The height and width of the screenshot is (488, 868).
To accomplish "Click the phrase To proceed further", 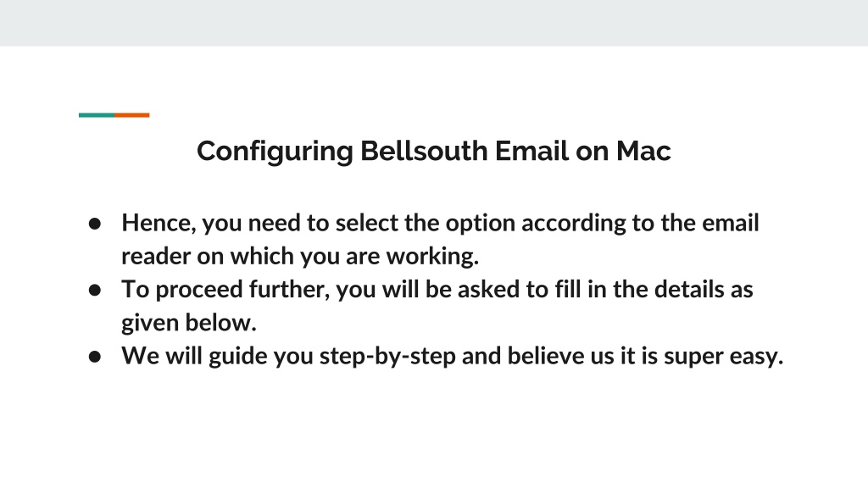I will (x=223, y=290).
